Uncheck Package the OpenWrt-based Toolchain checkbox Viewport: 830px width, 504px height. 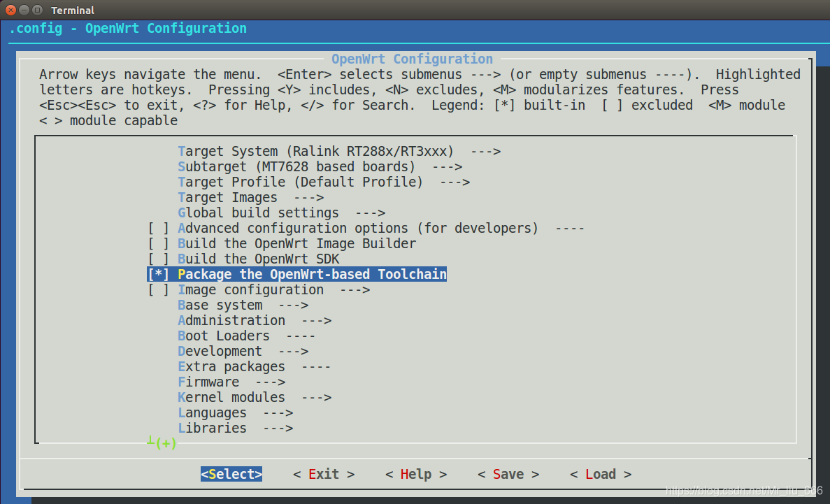click(x=158, y=274)
